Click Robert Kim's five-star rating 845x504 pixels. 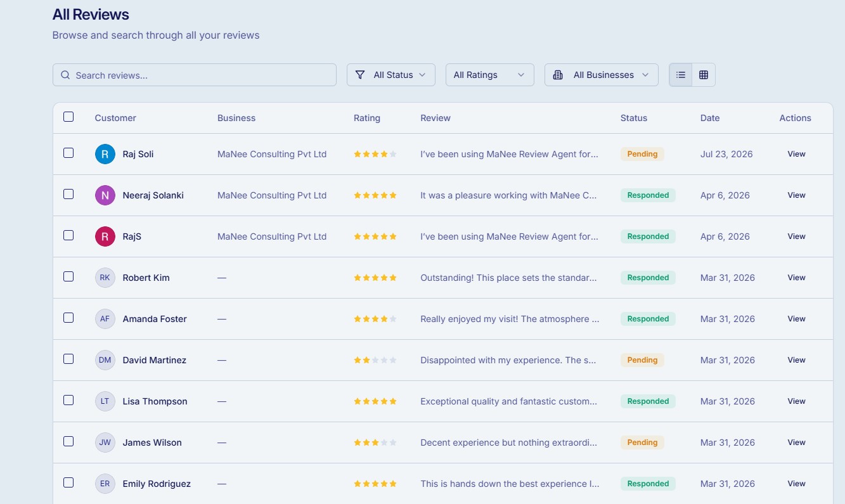pyautogui.click(x=375, y=278)
